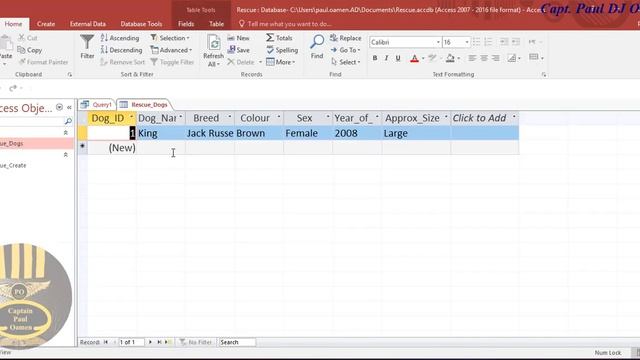The height and width of the screenshot is (360, 640).
Task: Click the navigation pane search magnifier
Action: coord(68,121)
